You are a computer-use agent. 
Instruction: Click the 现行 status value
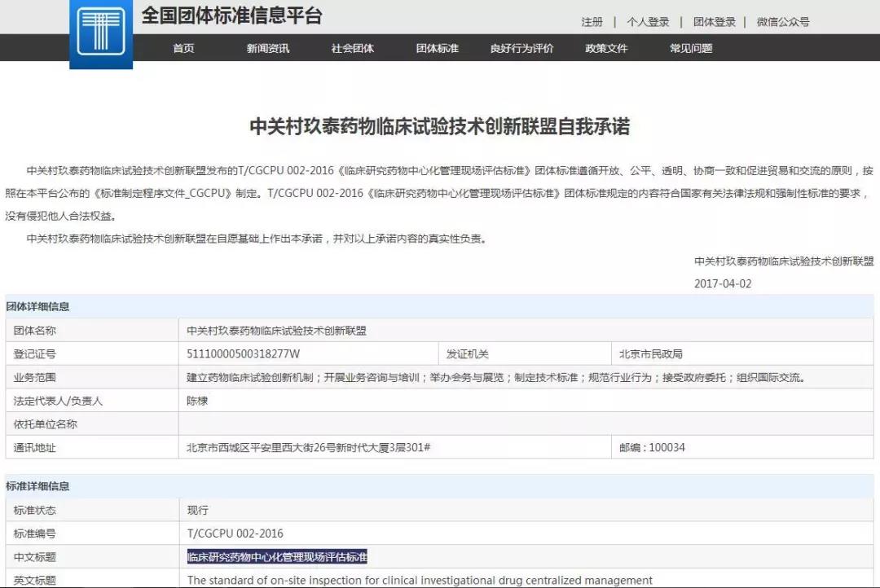point(197,510)
